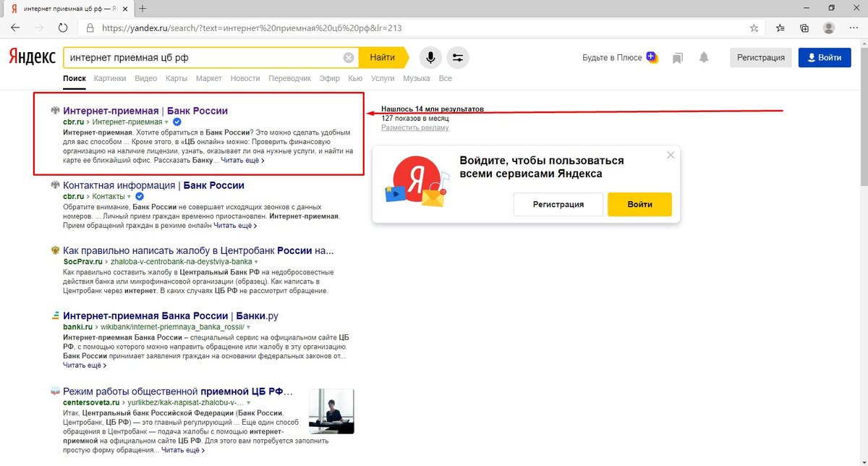The height and width of the screenshot is (466, 868).
Task: Click verified badge of Интернет-приемная result
Action: coord(177,122)
